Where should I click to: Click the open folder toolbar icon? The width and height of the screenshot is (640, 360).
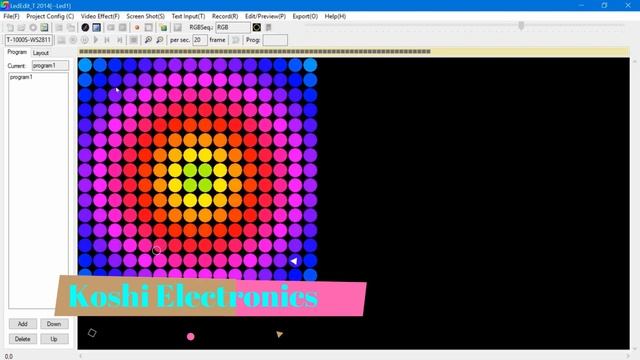point(21,27)
